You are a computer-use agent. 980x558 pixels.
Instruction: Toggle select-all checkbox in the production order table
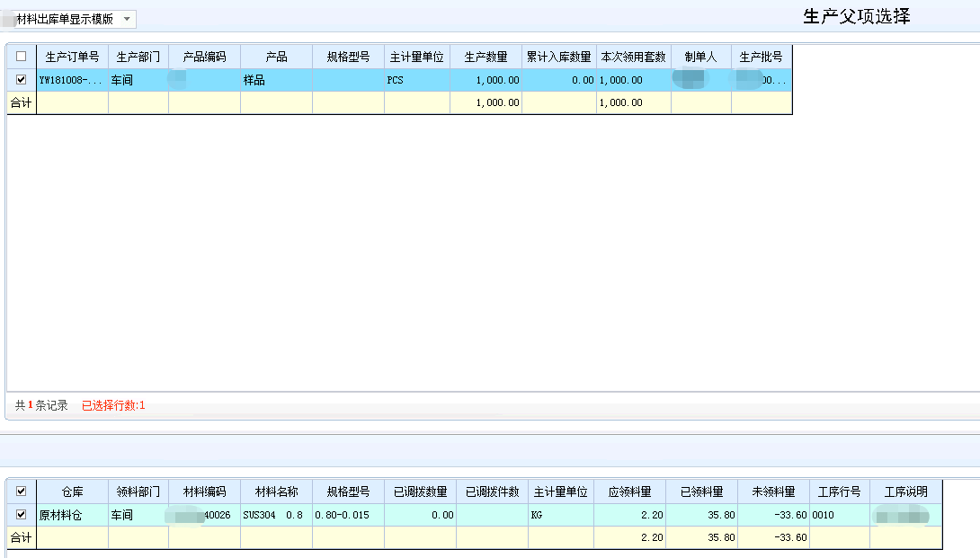[x=22, y=57]
